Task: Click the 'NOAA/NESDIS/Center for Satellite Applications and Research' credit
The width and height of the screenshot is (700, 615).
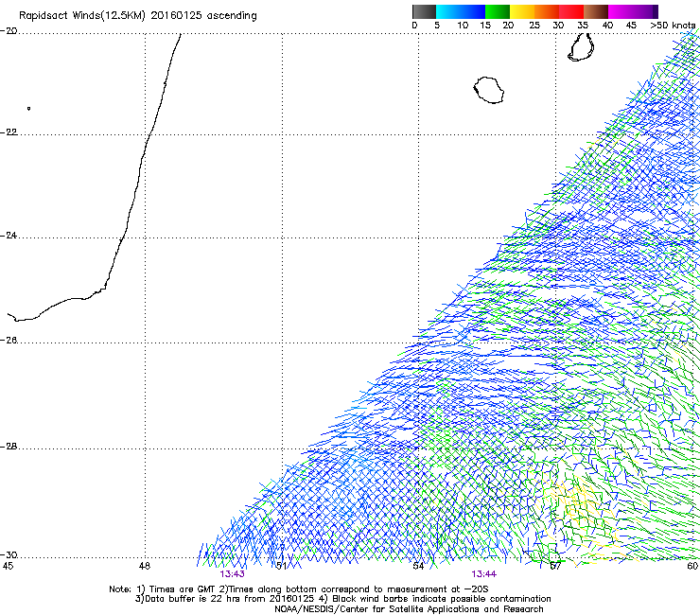Action: pyautogui.click(x=409, y=609)
